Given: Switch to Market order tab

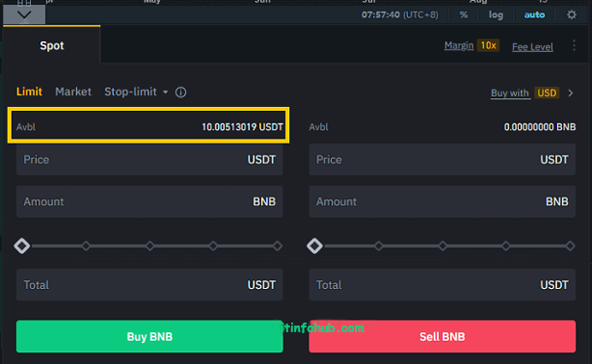Looking at the screenshot, I should 73,91.
